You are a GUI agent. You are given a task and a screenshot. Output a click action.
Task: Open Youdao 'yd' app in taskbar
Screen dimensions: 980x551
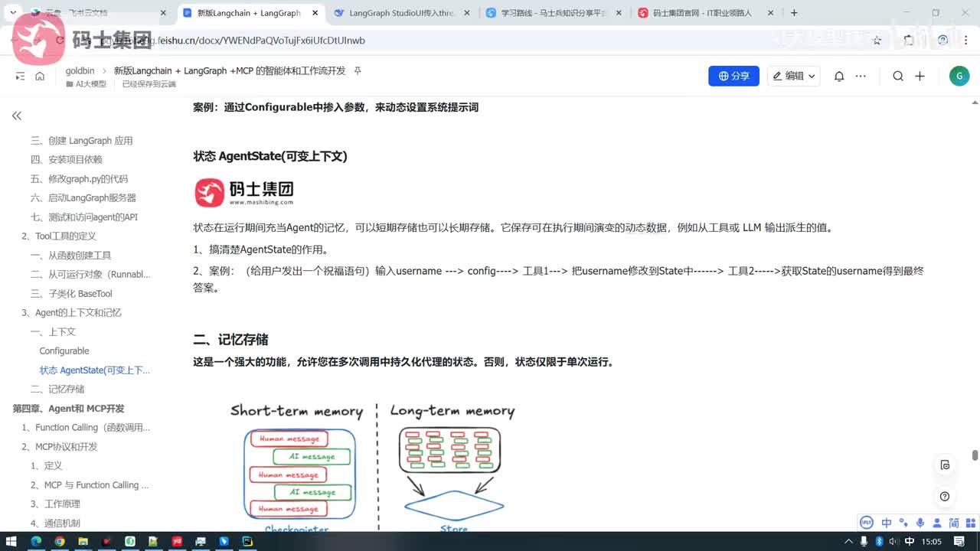(x=177, y=541)
